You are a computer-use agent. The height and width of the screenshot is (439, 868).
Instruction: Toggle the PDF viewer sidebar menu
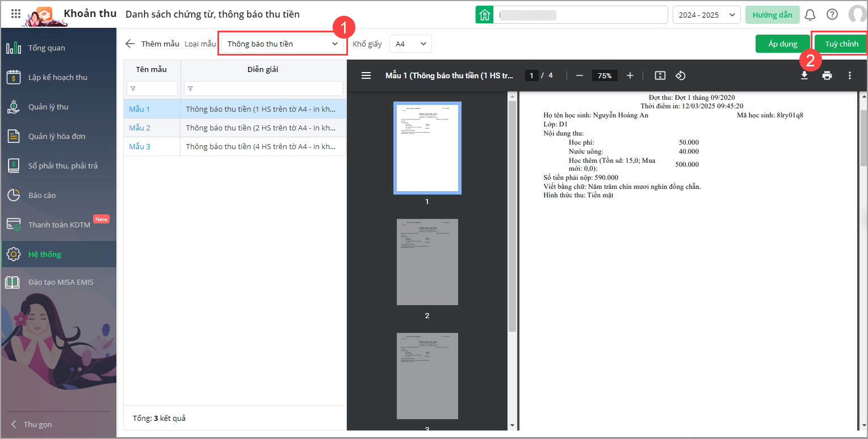tap(366, 75)
